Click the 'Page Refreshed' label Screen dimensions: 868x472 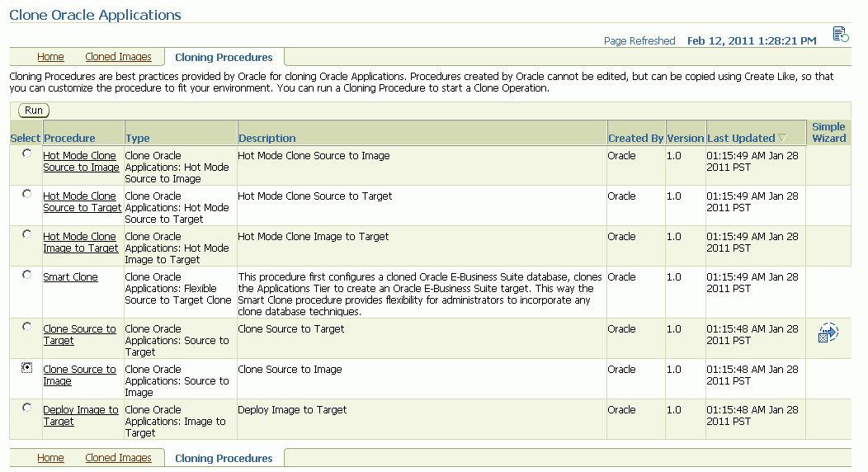tap(639, 41)
